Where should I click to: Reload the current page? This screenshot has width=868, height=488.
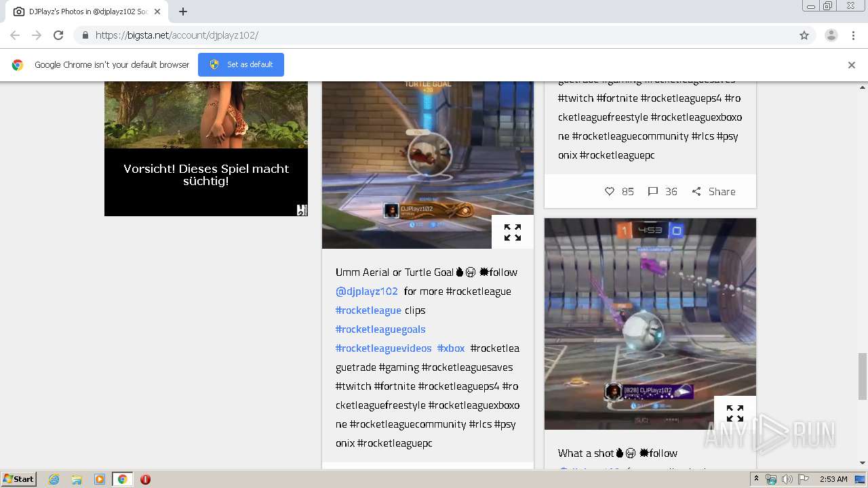click(58, 35)
